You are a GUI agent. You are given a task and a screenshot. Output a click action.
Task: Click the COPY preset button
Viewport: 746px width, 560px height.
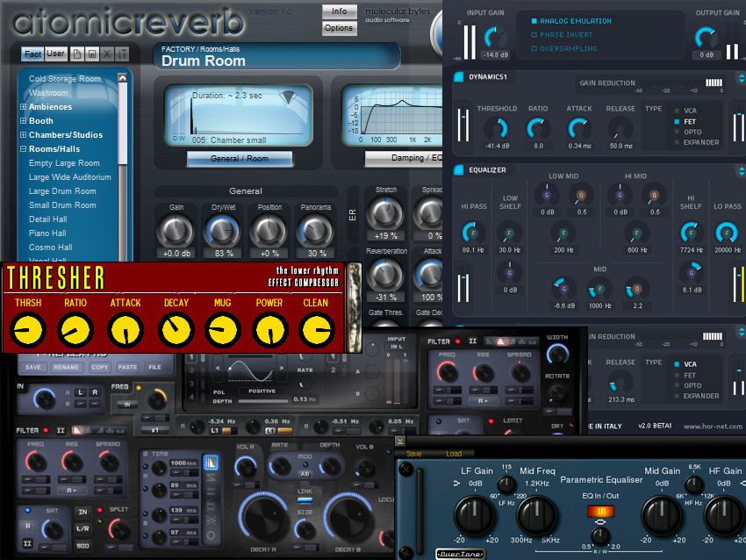(99, 367)
